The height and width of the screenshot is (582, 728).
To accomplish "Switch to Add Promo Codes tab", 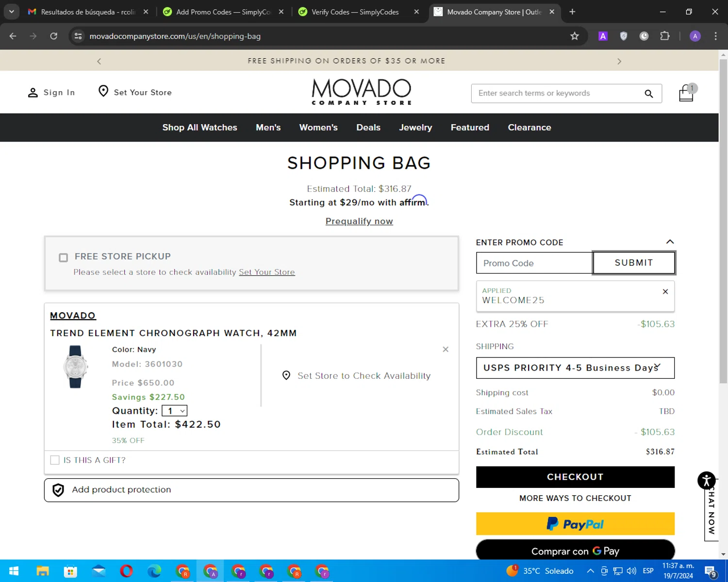I will (223, 12).
